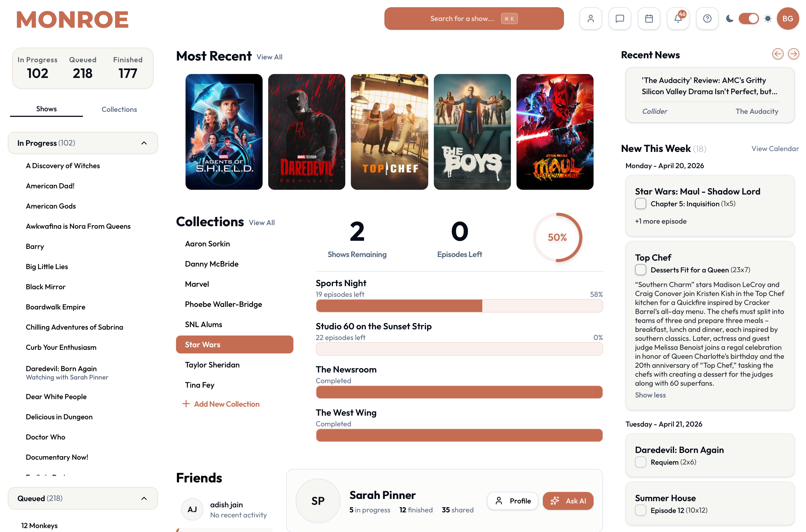The image size is (806, 532).
Task: Collapse the Queued section chevron
Action: 144,498
